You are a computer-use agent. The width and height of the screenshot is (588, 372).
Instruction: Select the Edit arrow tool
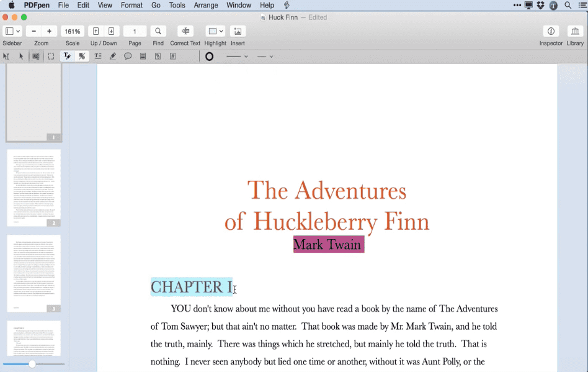point(21,57)
